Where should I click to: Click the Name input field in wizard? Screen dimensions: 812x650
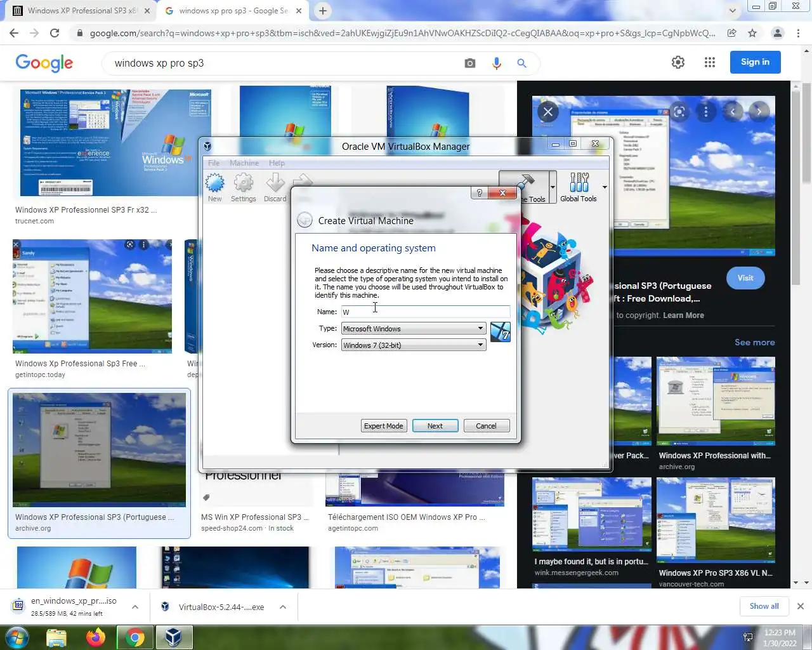[425, 312]
